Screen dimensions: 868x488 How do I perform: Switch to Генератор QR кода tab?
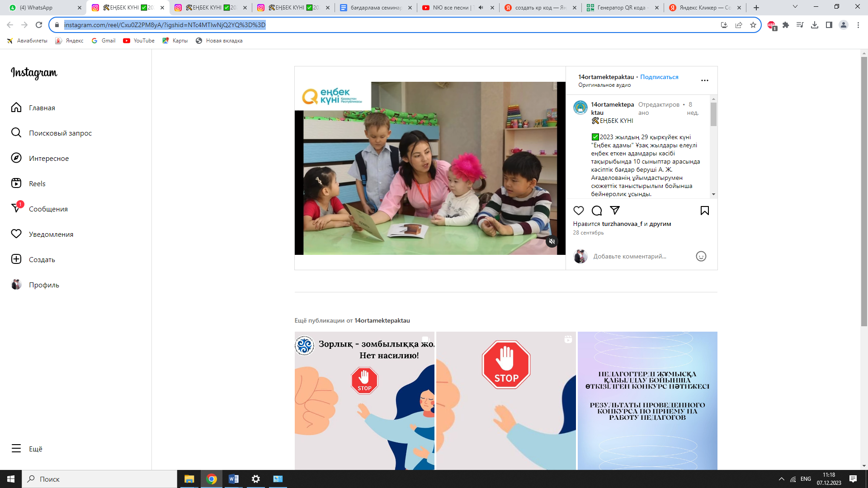pos(622,8)
